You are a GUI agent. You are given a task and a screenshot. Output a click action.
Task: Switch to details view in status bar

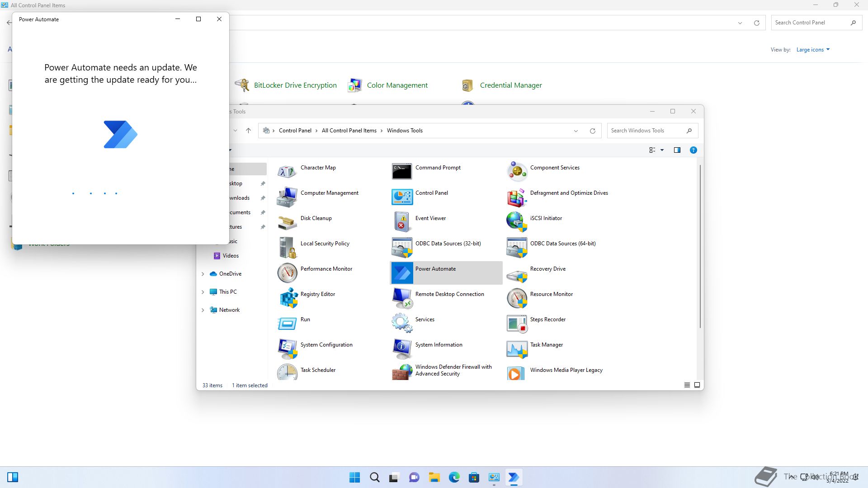687,385
